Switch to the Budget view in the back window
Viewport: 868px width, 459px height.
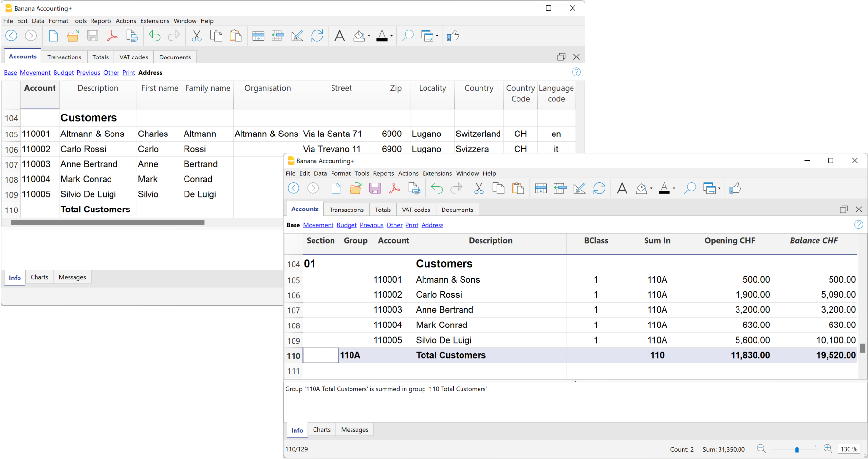coord(63,73)
